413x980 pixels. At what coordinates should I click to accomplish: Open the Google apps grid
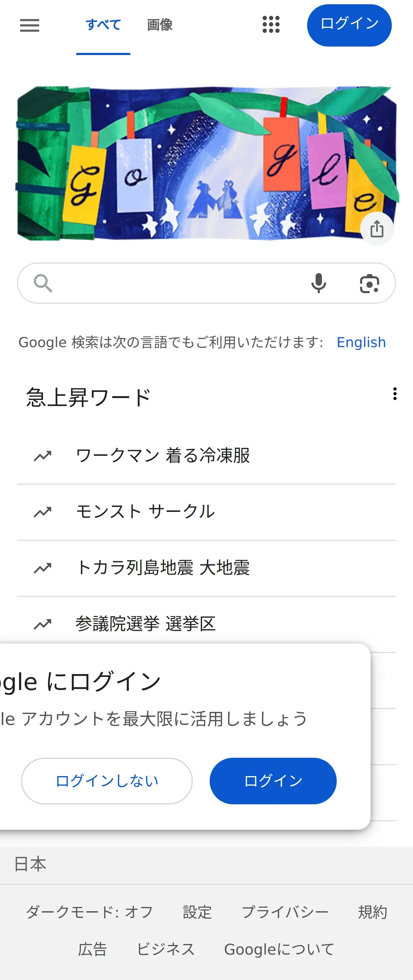(x=271, y=25)
